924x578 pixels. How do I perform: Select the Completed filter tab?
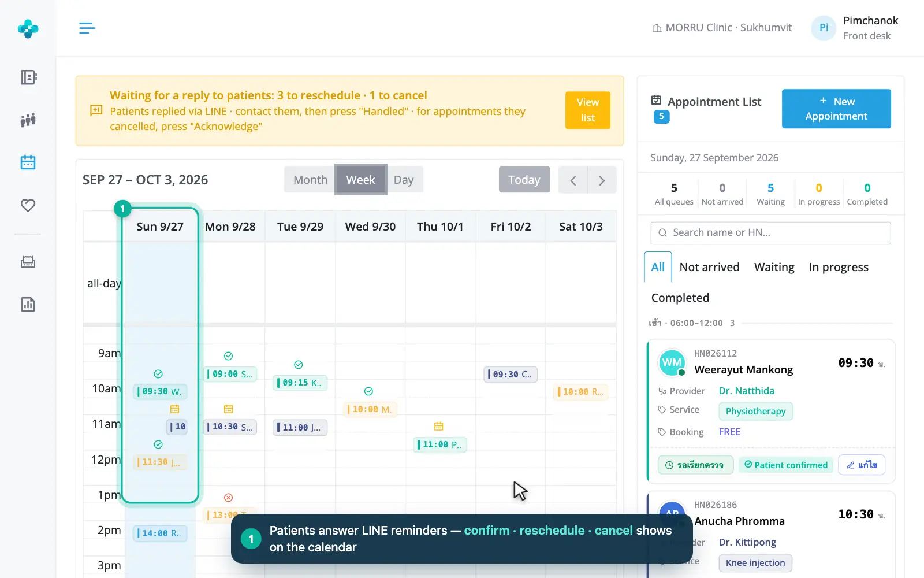tap(680, 298)
